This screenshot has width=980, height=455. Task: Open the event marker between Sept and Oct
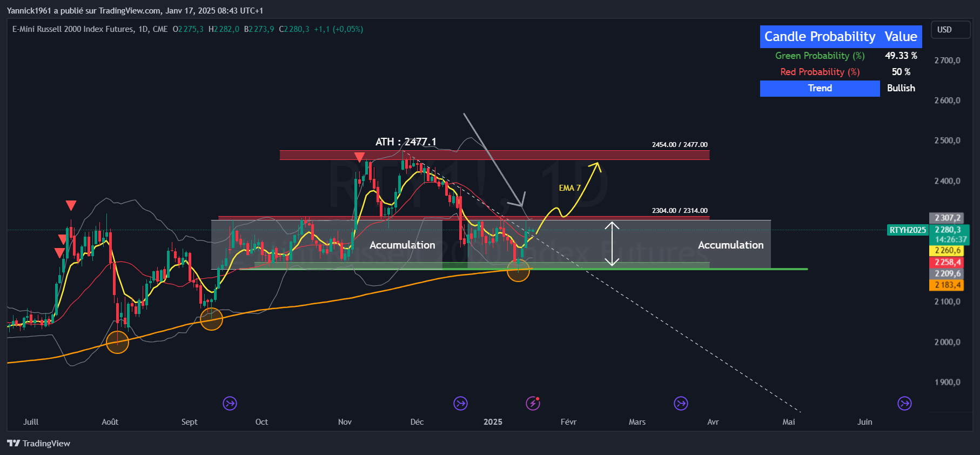[x=230, y=403]
